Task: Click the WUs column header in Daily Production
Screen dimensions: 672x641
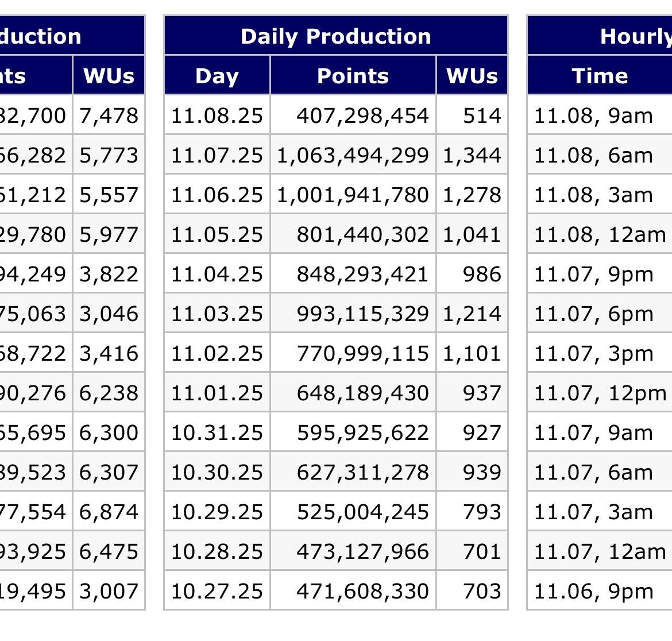Action: click(472, 76)
